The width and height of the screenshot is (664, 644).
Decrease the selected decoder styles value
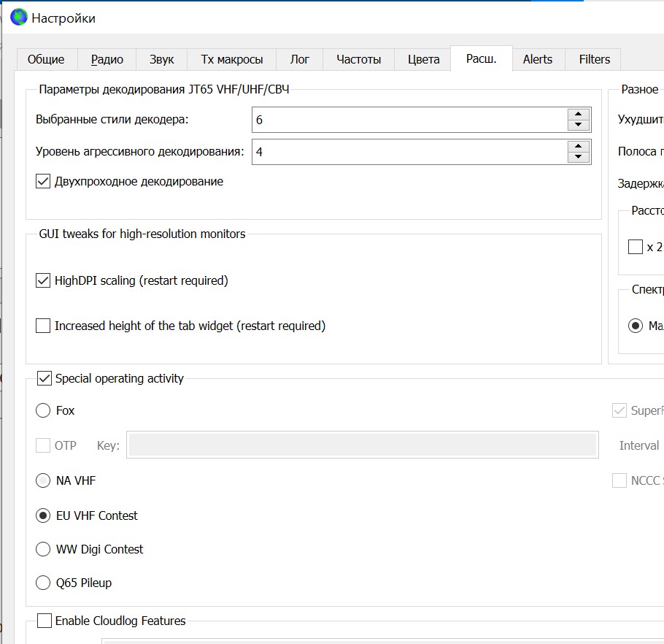click(x=578, y=125)
